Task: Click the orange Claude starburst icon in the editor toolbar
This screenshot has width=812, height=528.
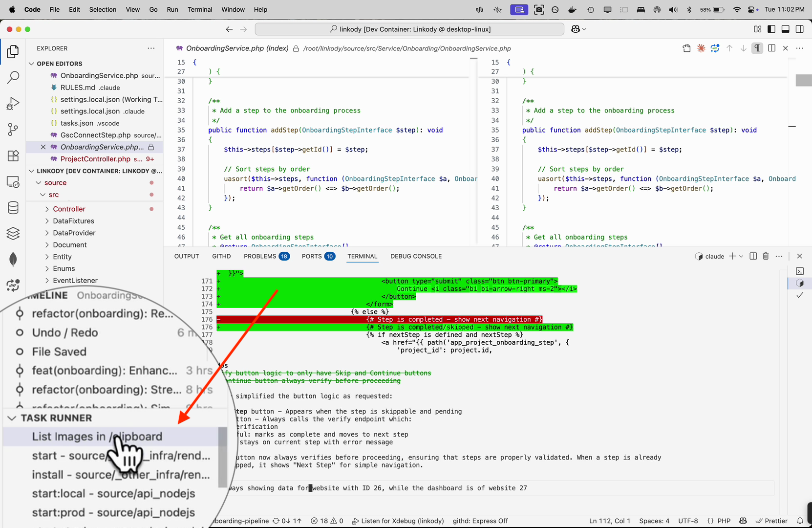Action: pyautogui.click(x=701, y=48)
